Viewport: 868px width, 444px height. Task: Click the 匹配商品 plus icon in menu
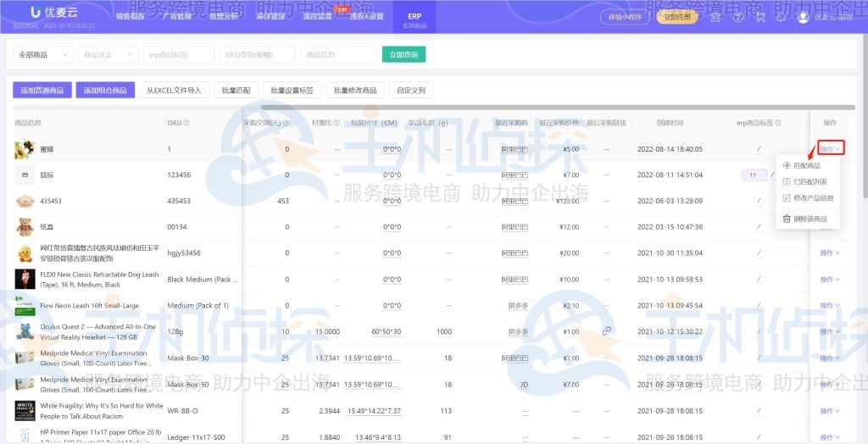pos(787,165)
